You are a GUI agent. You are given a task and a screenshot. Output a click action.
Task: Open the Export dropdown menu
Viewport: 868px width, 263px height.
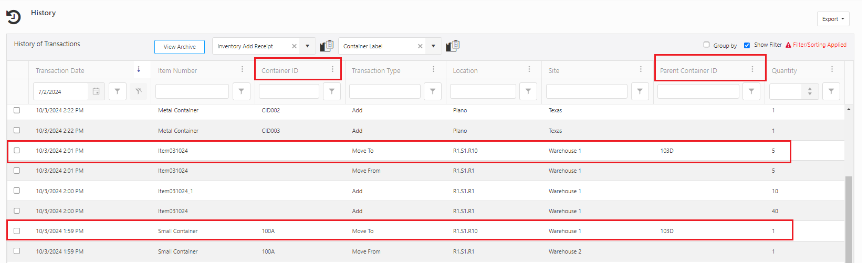coord(833,19)
